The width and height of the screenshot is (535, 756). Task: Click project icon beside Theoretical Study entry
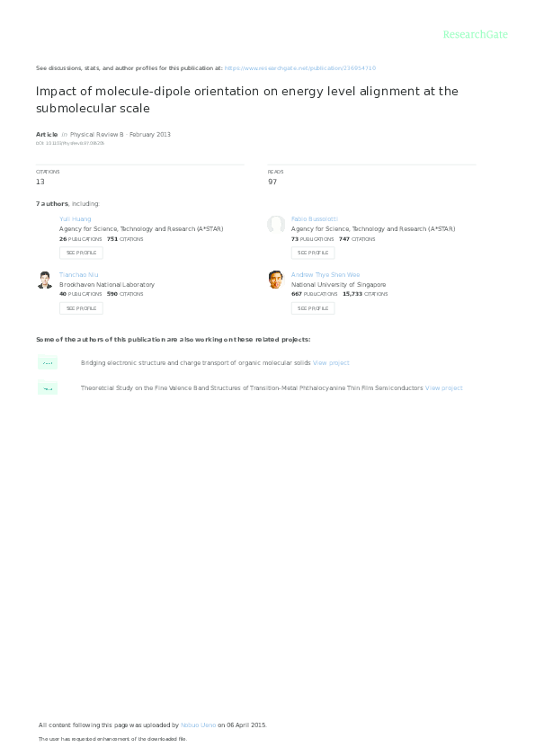(48, 387)
